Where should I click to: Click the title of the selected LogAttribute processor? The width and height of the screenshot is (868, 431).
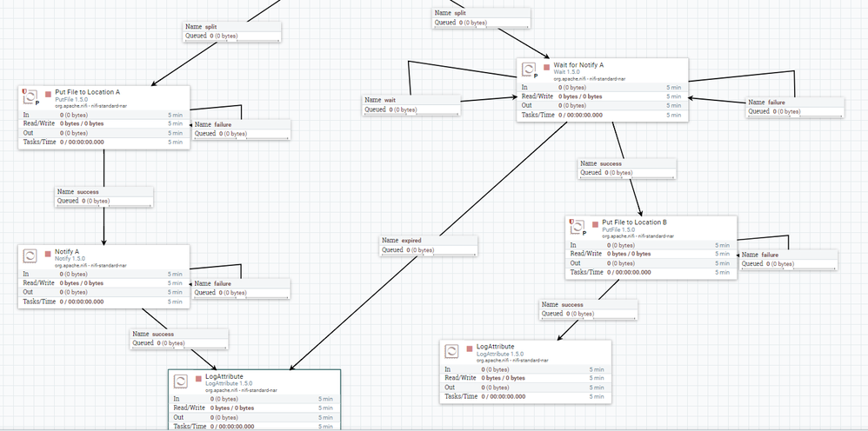pos(224,377)
